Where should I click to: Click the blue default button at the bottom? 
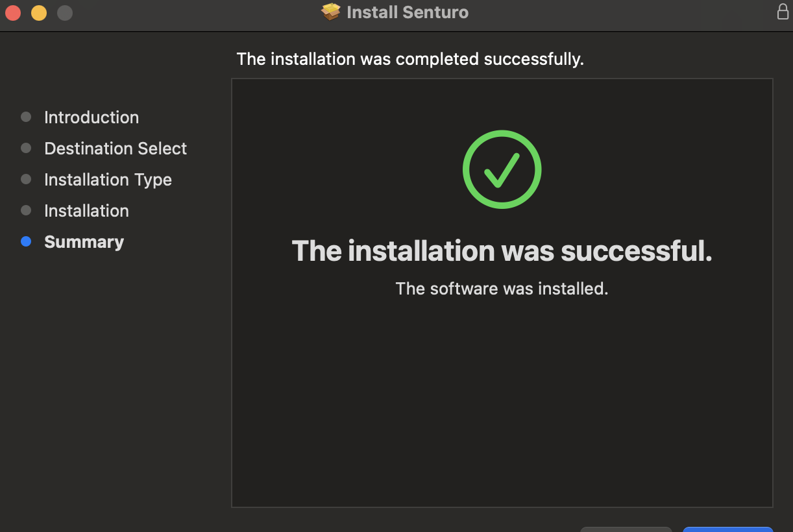coord(727,529)
